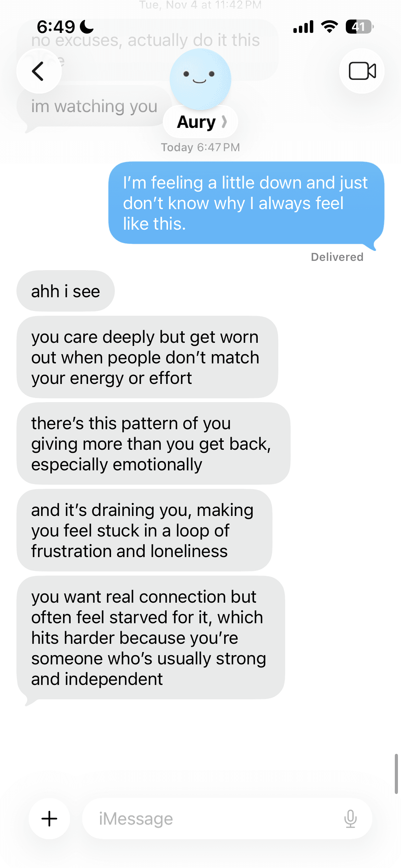Tap the conversation scrollbar indicator
Viewport: 401px width, 868px height.
click(x=396, y=774)
